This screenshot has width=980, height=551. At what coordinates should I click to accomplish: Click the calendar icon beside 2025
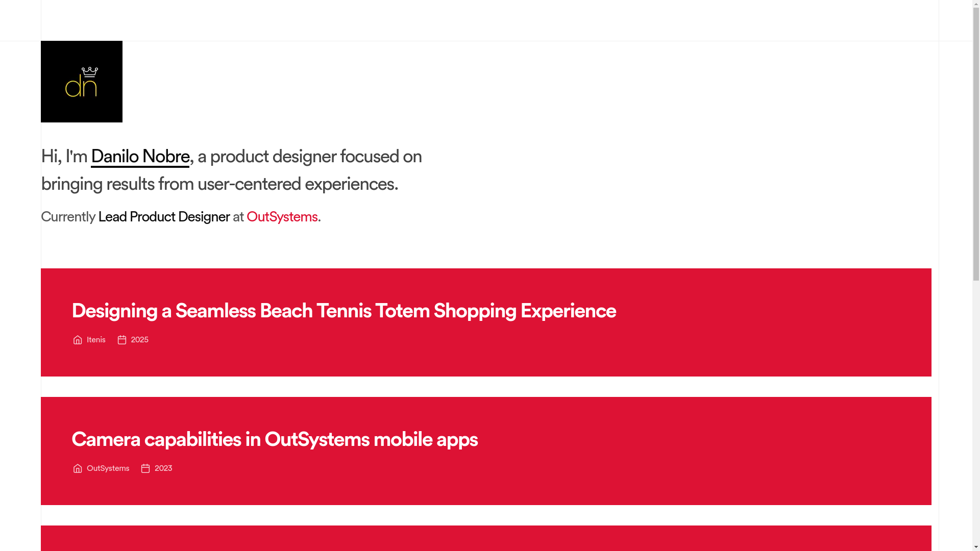coord(122,340)
